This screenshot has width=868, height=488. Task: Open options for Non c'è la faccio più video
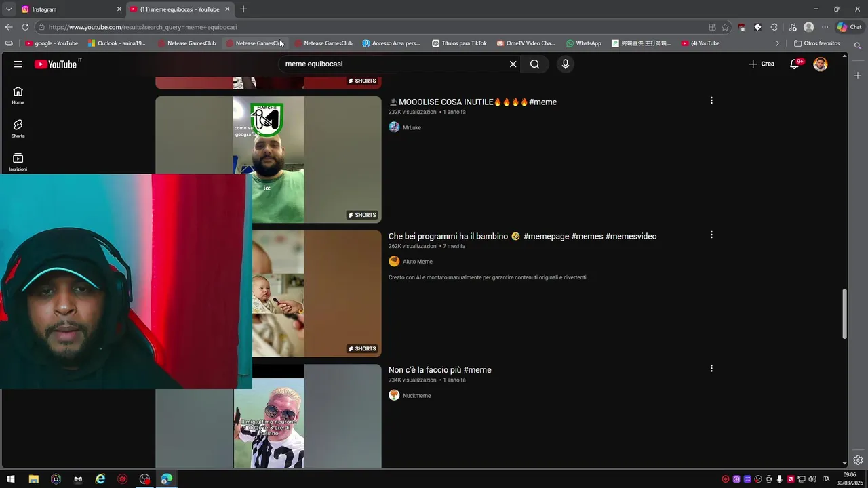711,369
